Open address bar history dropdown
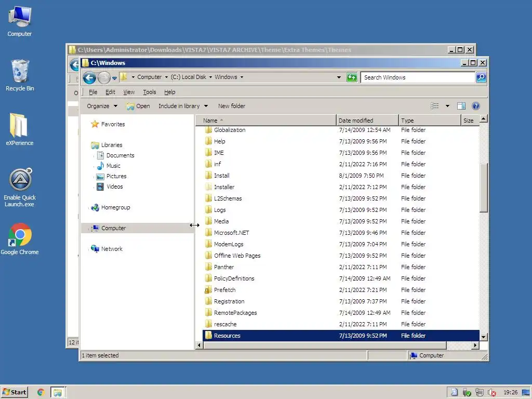Screen dimensions: 532x399 tap(339, 77)
